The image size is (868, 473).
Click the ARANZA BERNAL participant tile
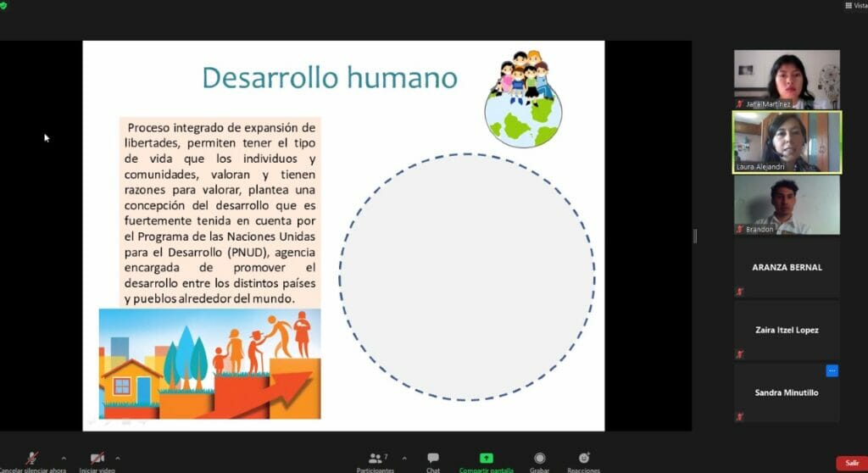787,267
